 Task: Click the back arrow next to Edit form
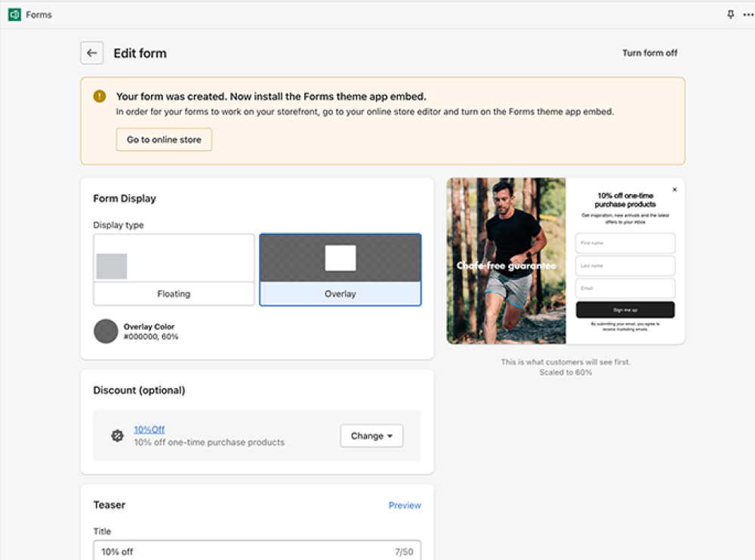(x=92, y=53)
